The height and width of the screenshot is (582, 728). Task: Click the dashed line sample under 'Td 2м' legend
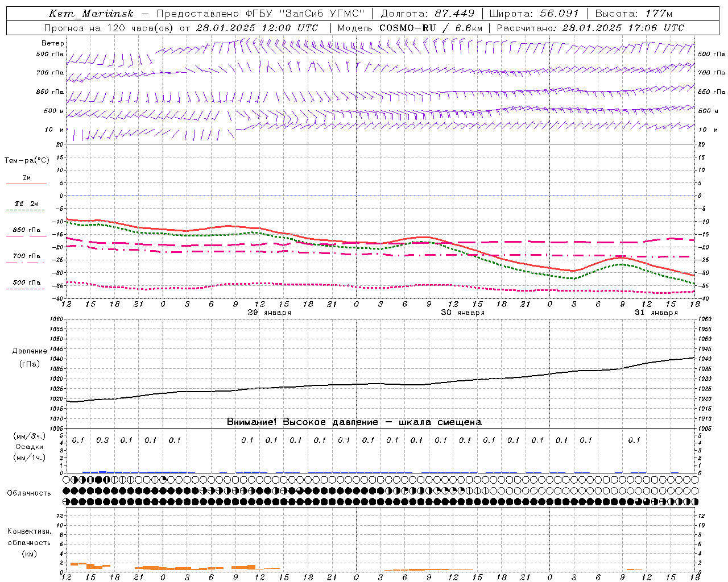(x=26, y=210)
